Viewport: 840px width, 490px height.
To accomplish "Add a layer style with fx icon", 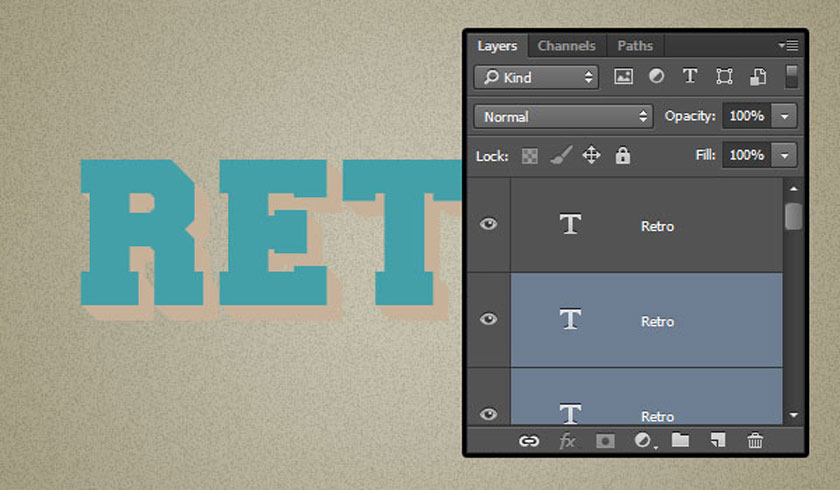I will click(567, 441).
